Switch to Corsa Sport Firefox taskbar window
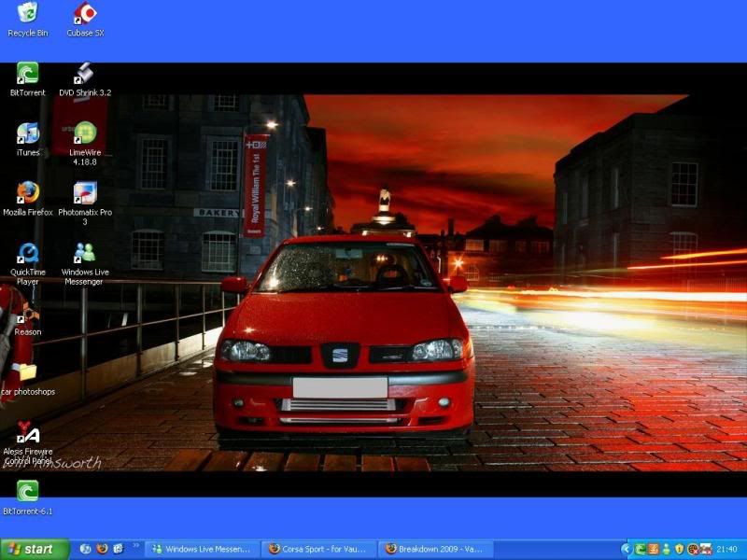The width and height of the screenshot is (747, 560). 318,550
